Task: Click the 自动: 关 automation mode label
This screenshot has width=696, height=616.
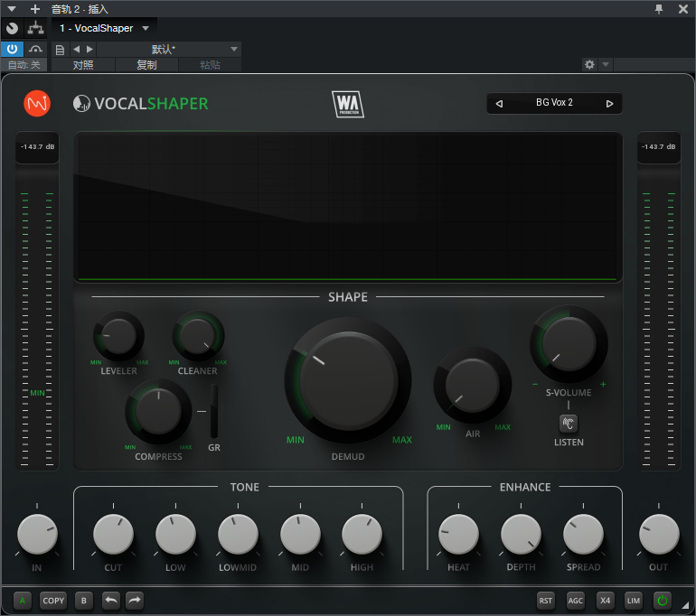Action: [x=24, y=65]
